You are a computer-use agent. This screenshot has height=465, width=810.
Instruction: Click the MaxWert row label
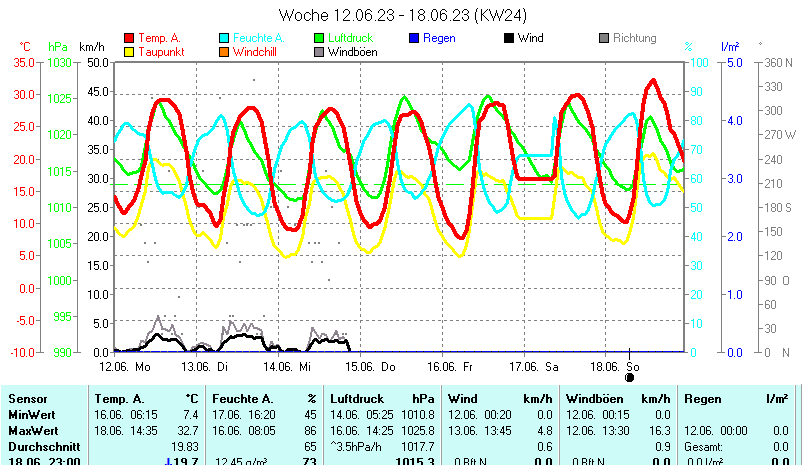pyautogui.click(x=33, y=429)
